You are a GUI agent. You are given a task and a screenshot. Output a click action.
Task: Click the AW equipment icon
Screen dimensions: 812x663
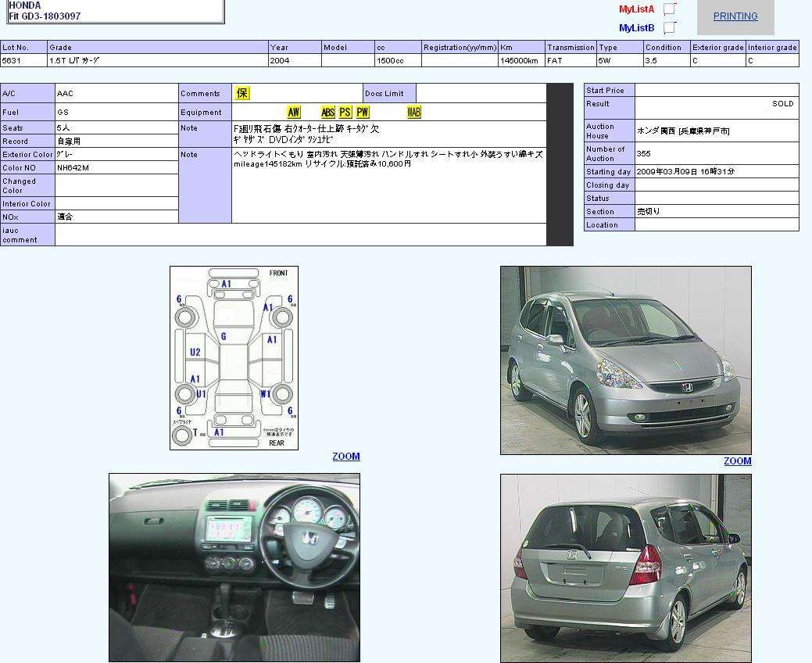294,112
